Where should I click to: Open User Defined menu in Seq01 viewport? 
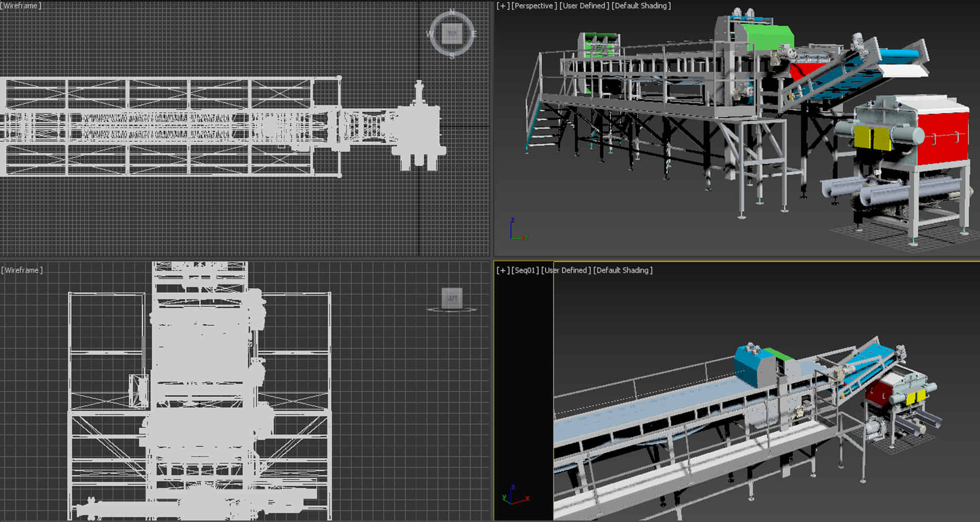point(566,270)
